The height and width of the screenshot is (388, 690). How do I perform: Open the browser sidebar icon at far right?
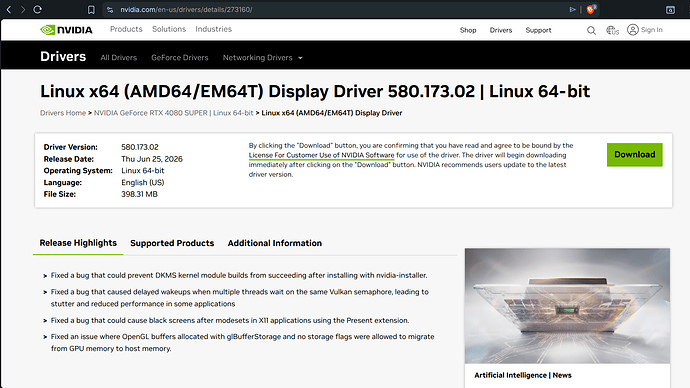click(670, 10)
